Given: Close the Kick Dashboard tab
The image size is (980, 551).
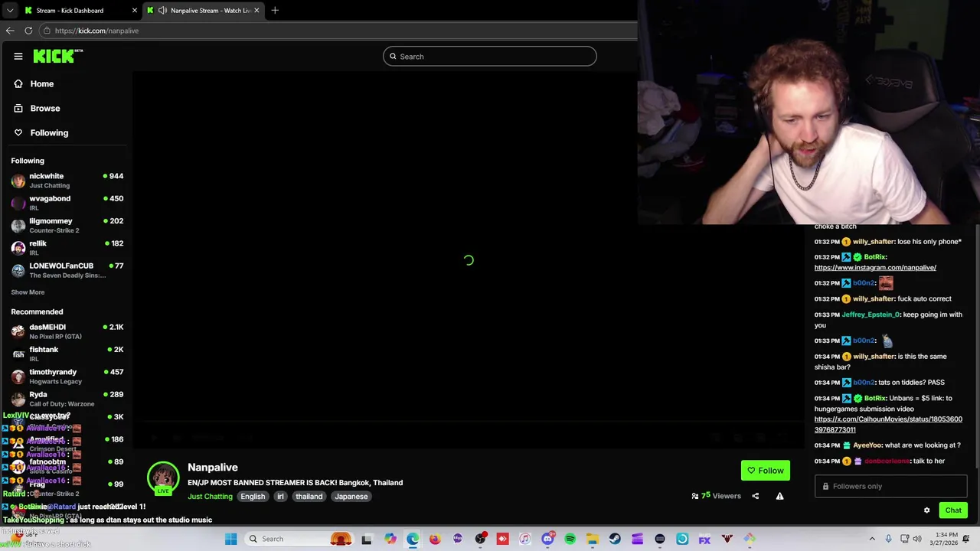Looking at the screenshot, I should click(135, 10).
